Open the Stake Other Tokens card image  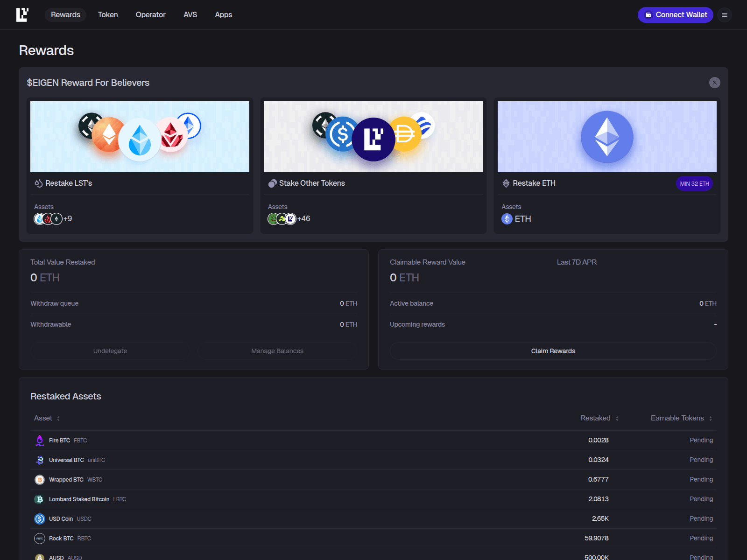coord(373,137)
